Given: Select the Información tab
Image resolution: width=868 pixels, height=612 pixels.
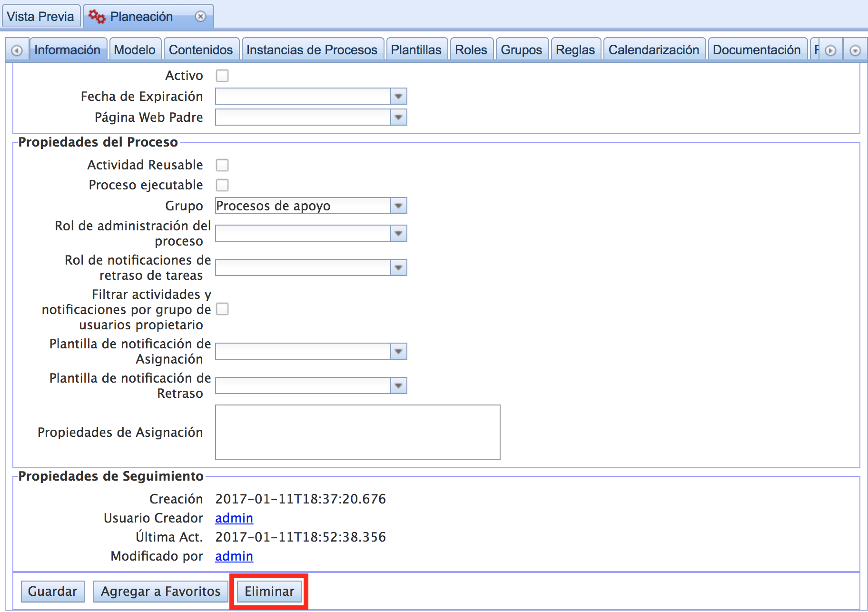Looking at the screenshot, I should pos(67,50).
